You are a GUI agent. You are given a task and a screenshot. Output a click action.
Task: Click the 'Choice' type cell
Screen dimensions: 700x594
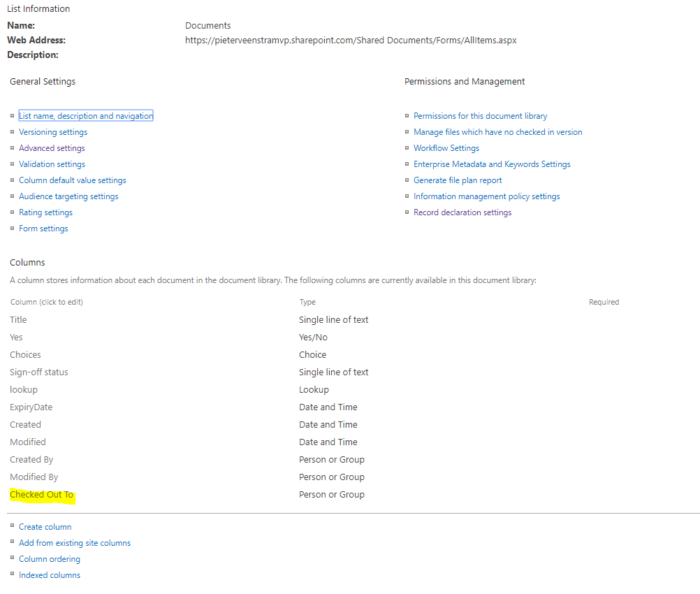(312, 354)
